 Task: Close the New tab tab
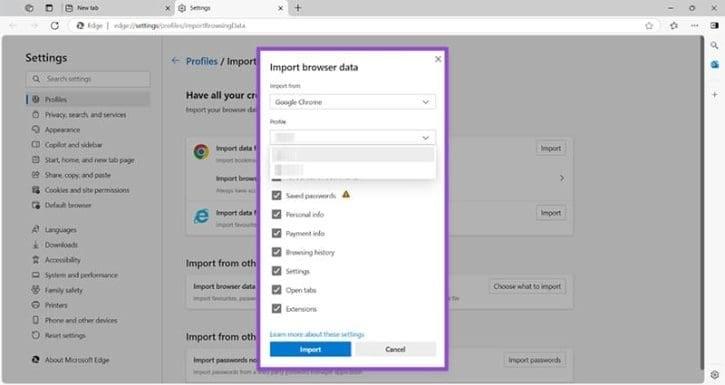pos(168,8)
